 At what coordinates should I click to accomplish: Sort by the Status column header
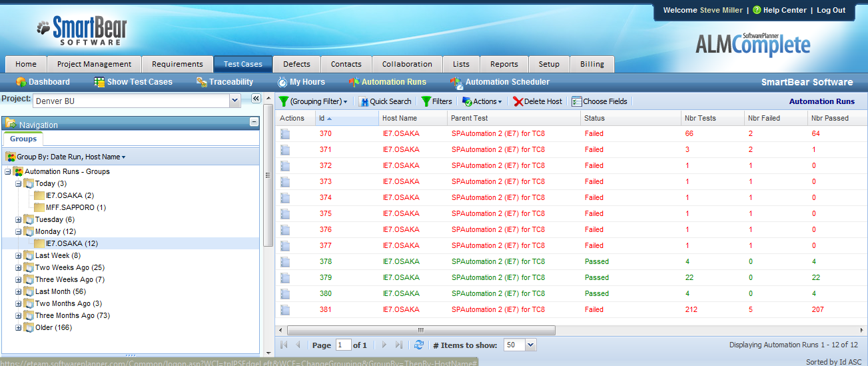point(630,118)
